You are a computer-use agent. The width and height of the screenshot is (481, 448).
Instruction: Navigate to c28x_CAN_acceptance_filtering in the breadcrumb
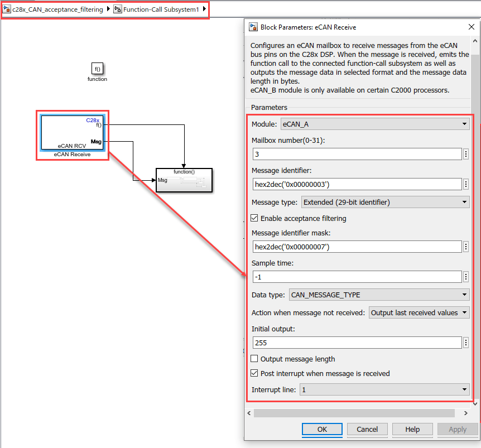coord(57,10)
